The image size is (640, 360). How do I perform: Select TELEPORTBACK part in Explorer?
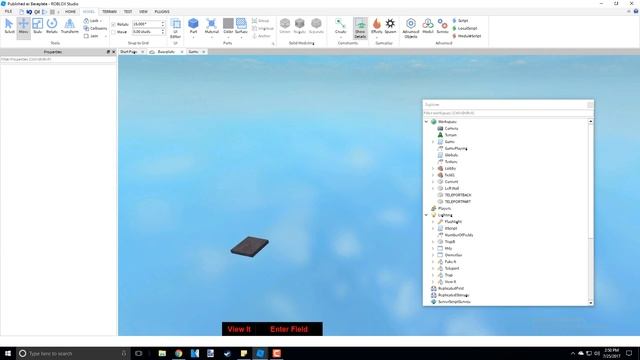pyautogui.click(x=458, y=195)
